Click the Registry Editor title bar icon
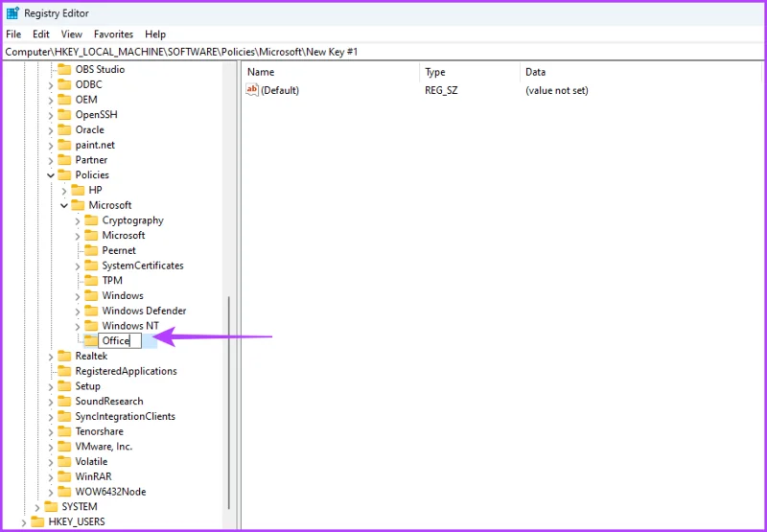The image size is (767, 532). (12, 13)
